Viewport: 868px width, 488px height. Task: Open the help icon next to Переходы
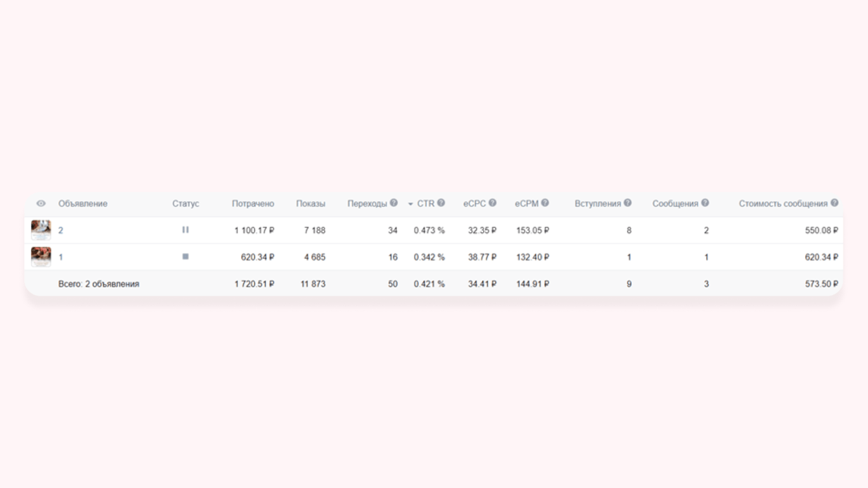[x=394, y=203]
